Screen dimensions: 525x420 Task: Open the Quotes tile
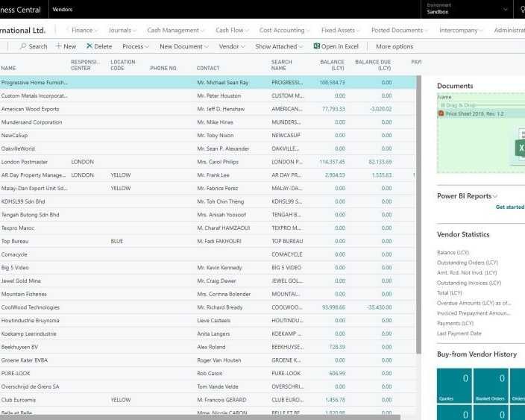(x=454, y=386)
